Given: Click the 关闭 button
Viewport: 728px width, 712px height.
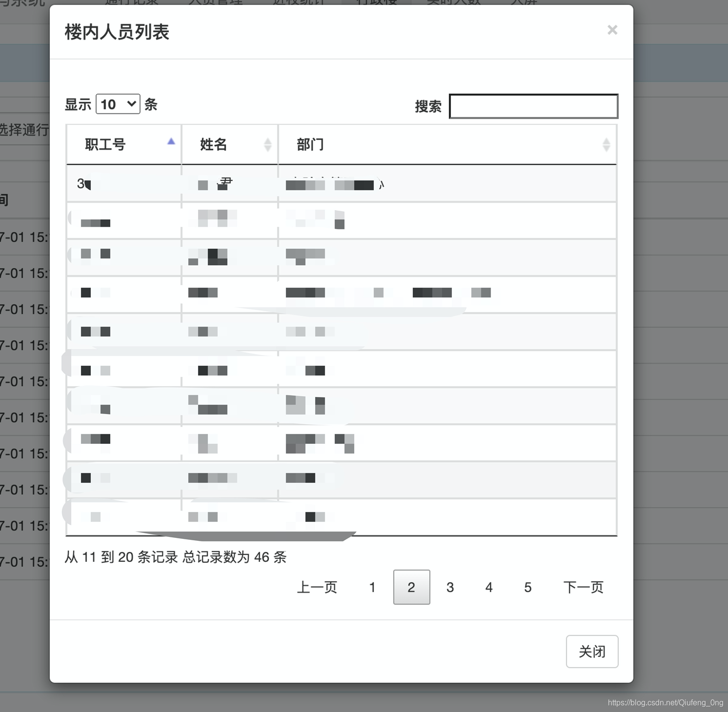Looking at the screenshot, I should [592, 652].
